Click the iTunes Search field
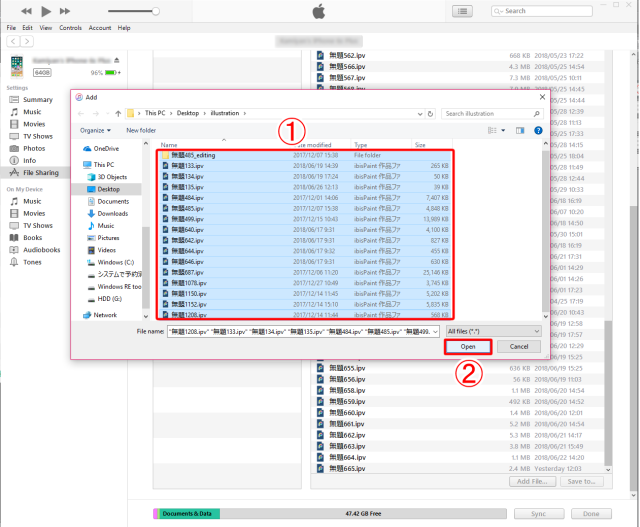 (542, 11)
